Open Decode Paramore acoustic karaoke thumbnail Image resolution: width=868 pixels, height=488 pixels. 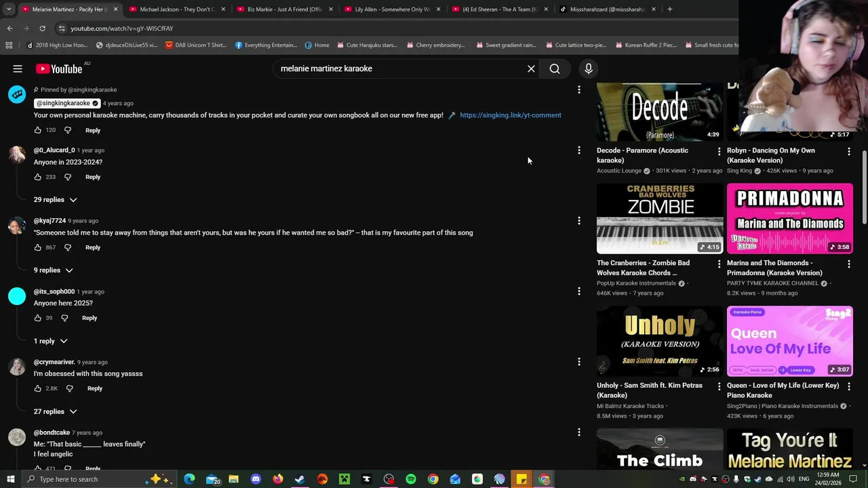coord(660,112)
